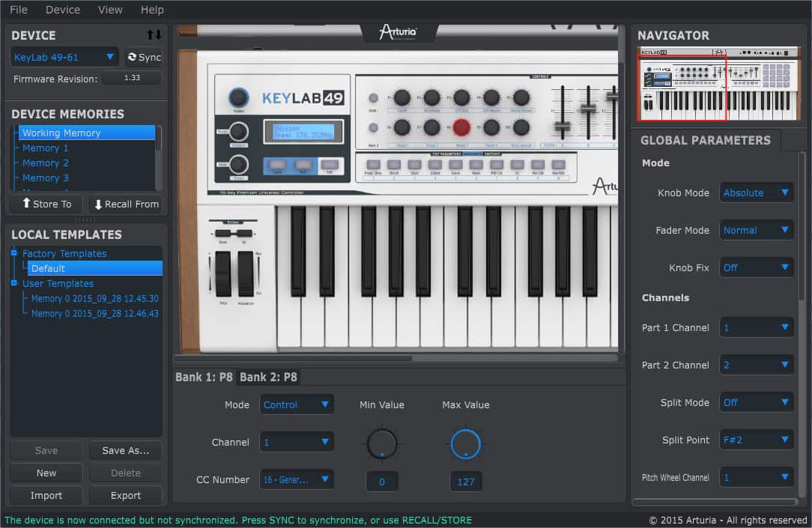Open the Fader Mode dropdown
The width and height of the screenshot is (812, 528).
(x=756, y=231)
